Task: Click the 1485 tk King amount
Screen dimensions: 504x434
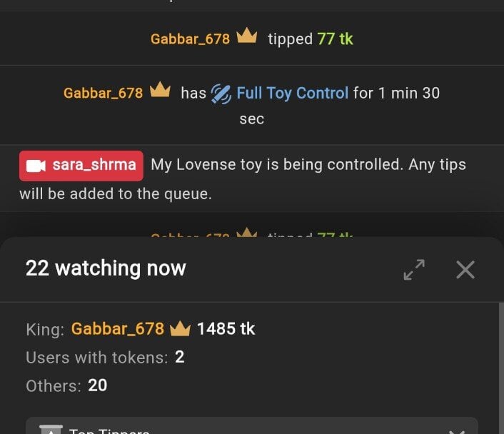Action: tap(226, 329)
